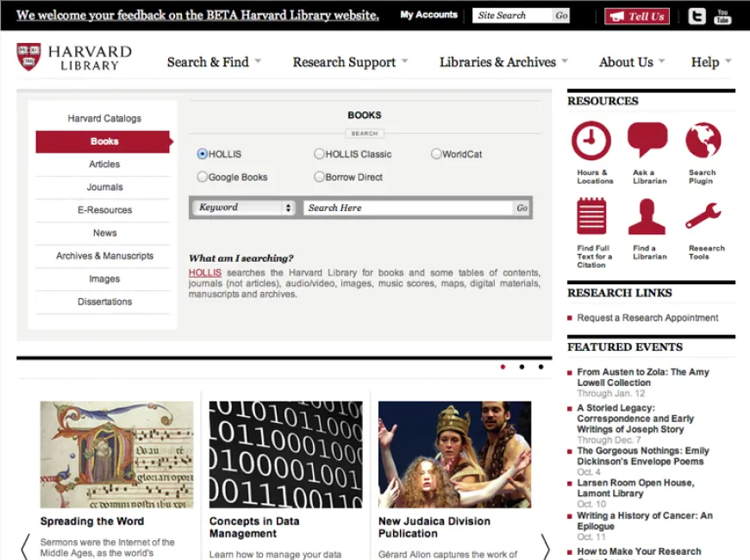Select the third carousel dot
Screen dimensions: 750x560
[x=541, y=367]
